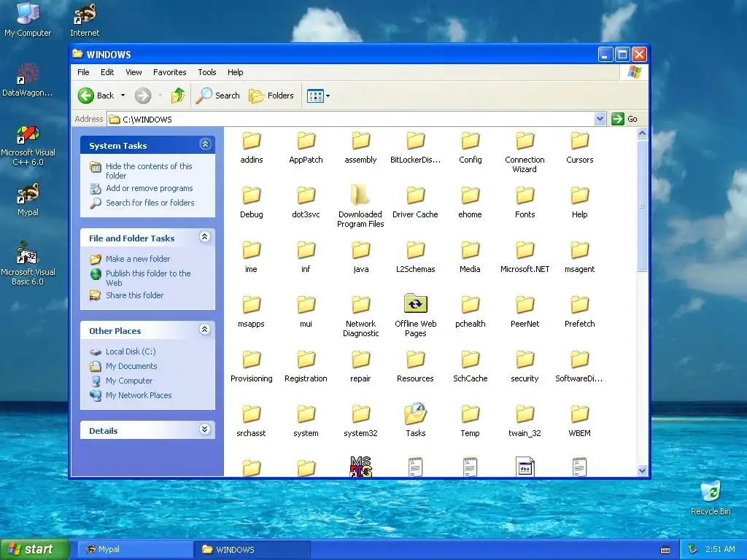Viewport: 747px width, 560px height.
Task: Click the Start button
Action: pos(35,549)
